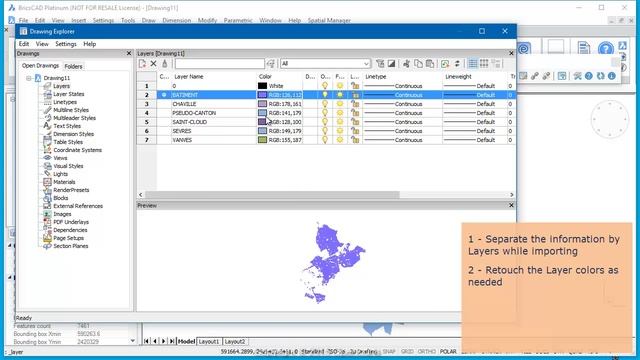This screenshot has width=640, height=360.
Task: Switch to the Layout2 tab
Action: coord(235,341)
